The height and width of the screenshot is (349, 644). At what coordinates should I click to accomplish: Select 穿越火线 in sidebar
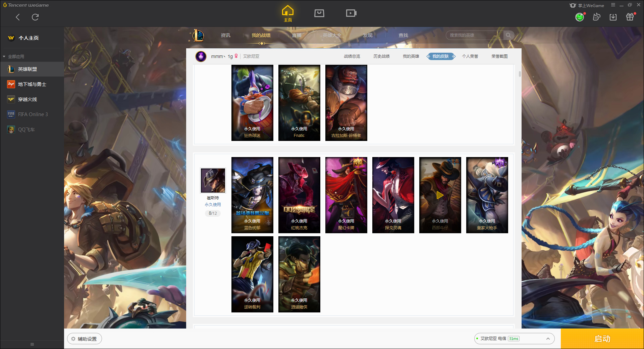tap(32, 99)
